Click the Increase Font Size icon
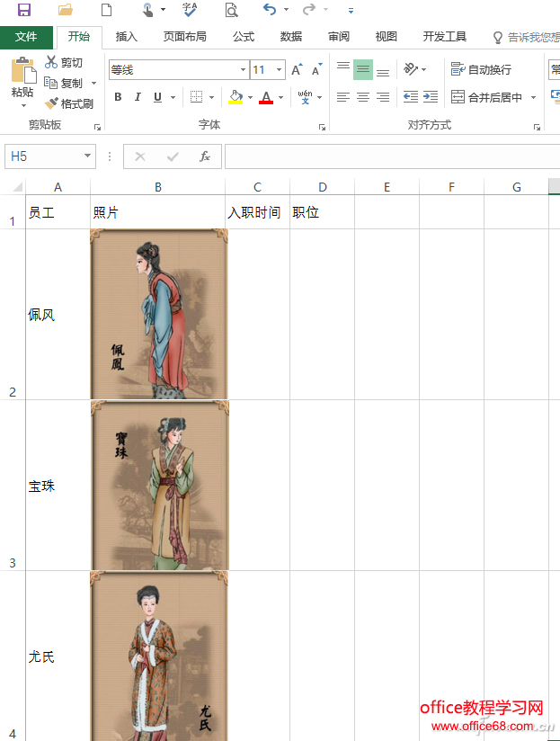560x741 pixels. point(297,70)
